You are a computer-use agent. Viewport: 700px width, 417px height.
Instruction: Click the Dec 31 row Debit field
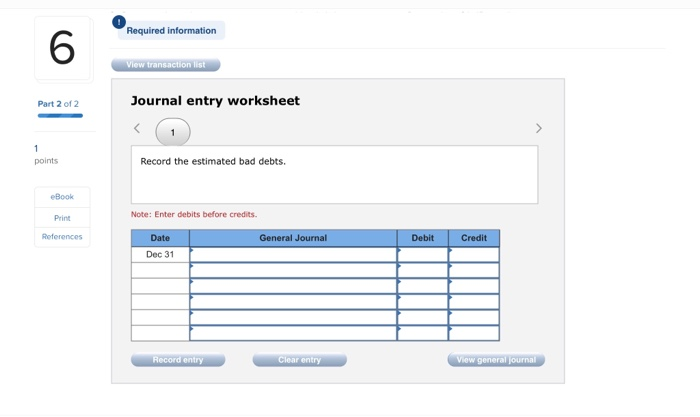coord(423,254)
